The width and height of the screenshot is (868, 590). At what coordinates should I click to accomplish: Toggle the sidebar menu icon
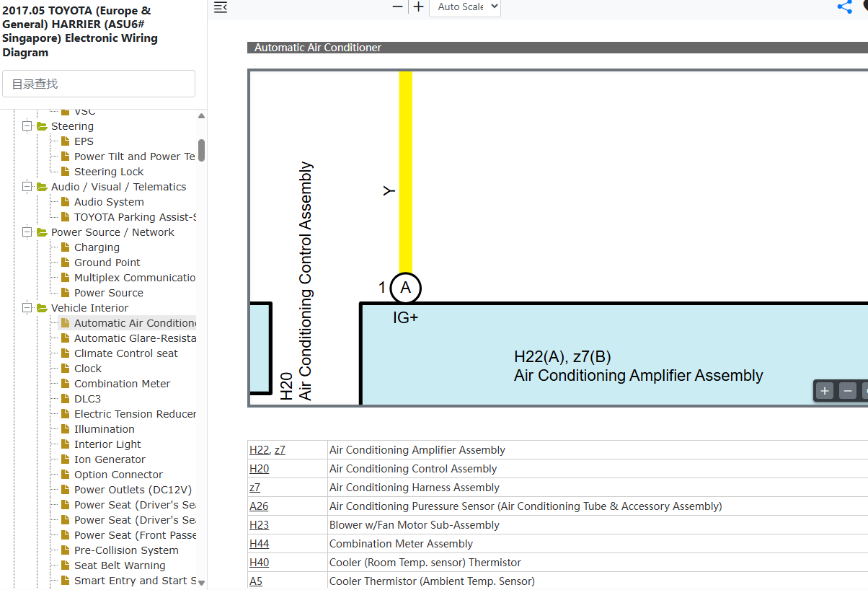coord(221,7)
